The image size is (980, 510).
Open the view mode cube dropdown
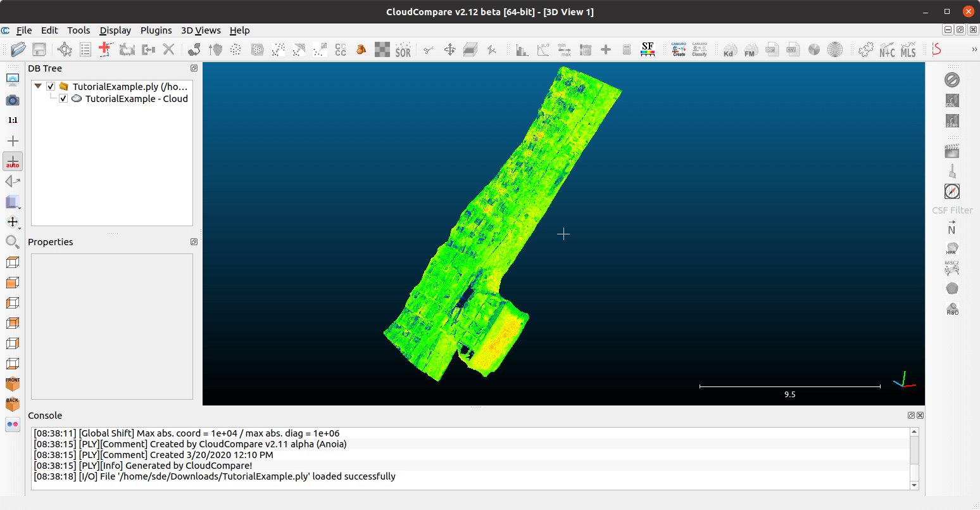tap(13, 201)
